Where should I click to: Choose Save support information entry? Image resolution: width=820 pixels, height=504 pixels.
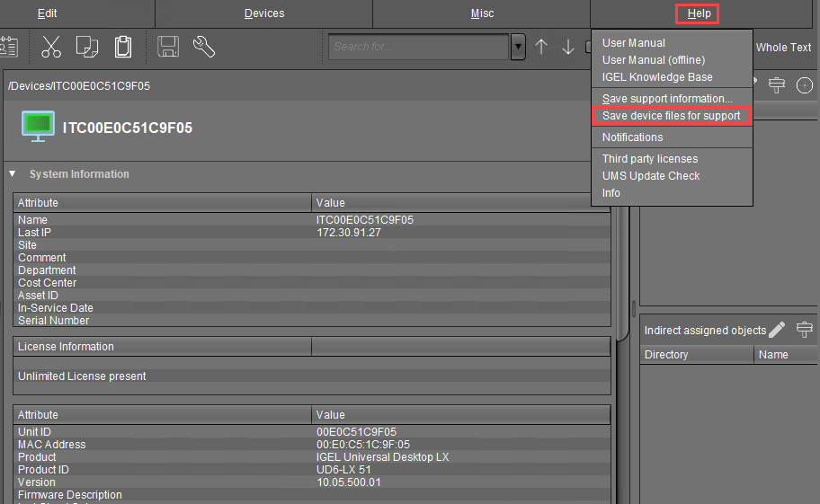click(x=667, y=99)
